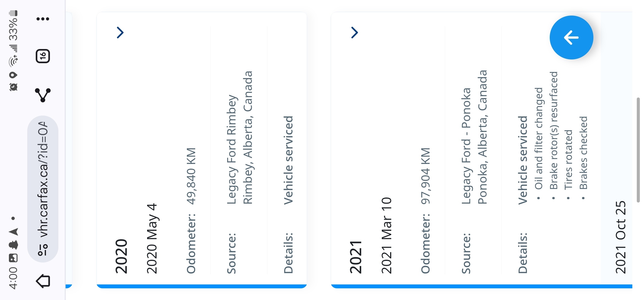
Task: Tap the Legacy Ford Rimbey source text
Action: click(231, 150)
